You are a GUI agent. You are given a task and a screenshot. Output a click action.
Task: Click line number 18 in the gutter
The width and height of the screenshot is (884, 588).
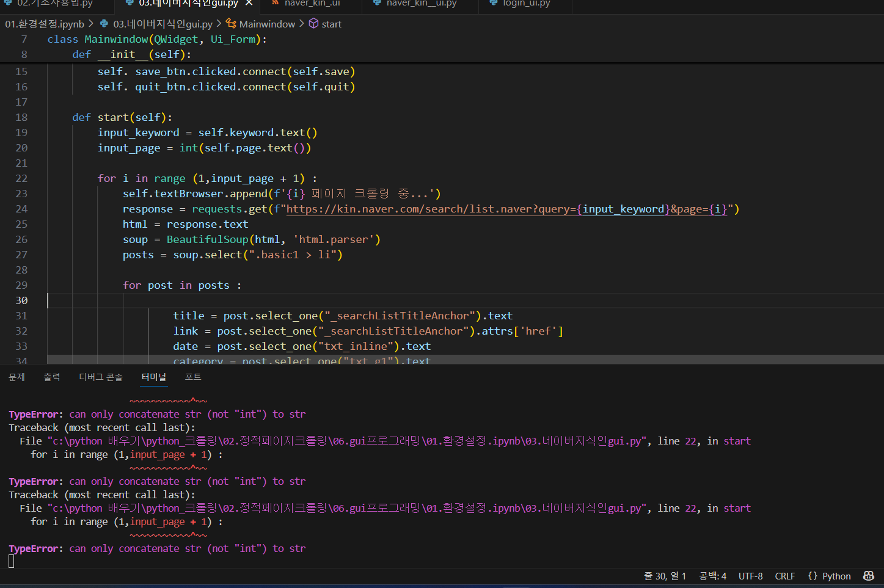tap(21, 117)
